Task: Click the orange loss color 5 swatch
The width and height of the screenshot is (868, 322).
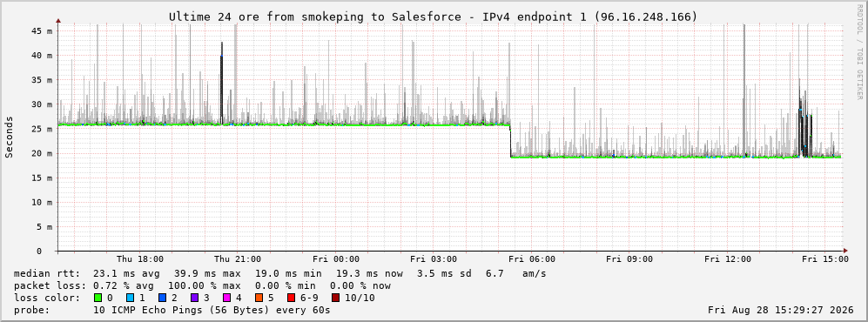Action: [x=259, y=298]
